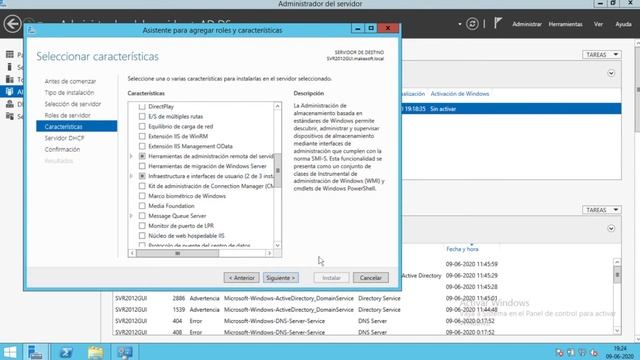Open File Explorer from the taskbar

(96, 352)
